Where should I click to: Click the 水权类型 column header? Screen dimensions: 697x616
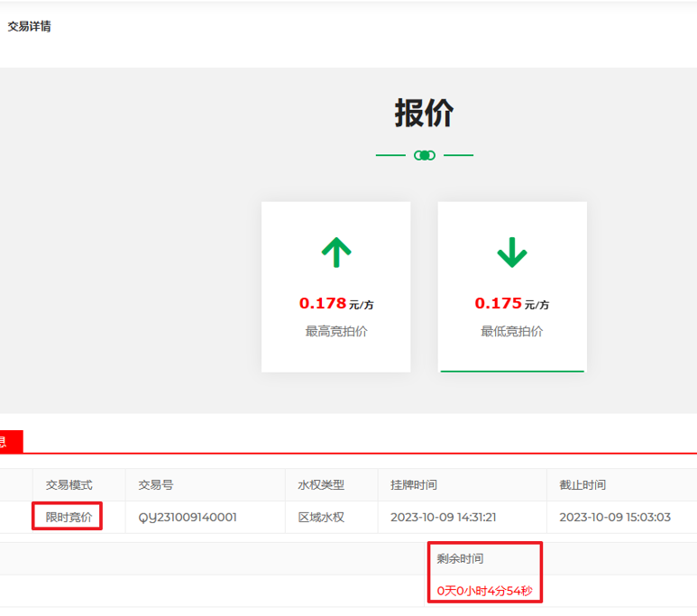tap(321, 485)
